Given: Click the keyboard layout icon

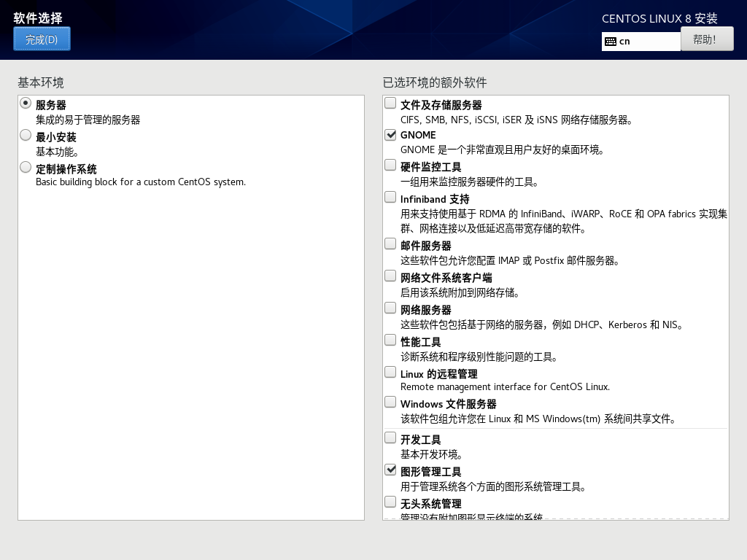Looking at the screenshot, I should coord(611,42).
